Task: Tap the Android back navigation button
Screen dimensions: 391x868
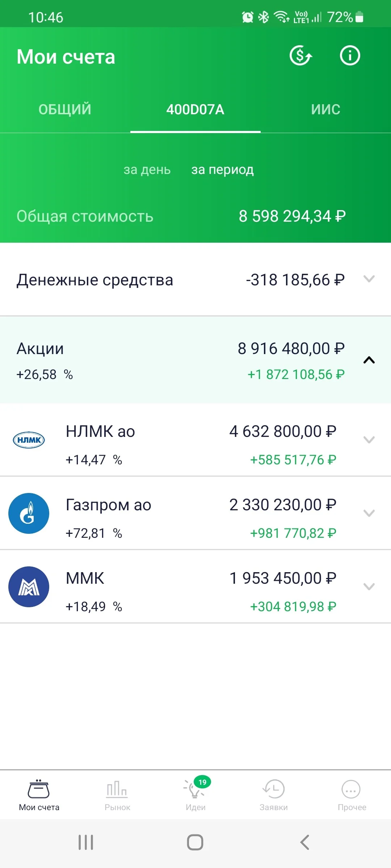Action: (305, 842)
